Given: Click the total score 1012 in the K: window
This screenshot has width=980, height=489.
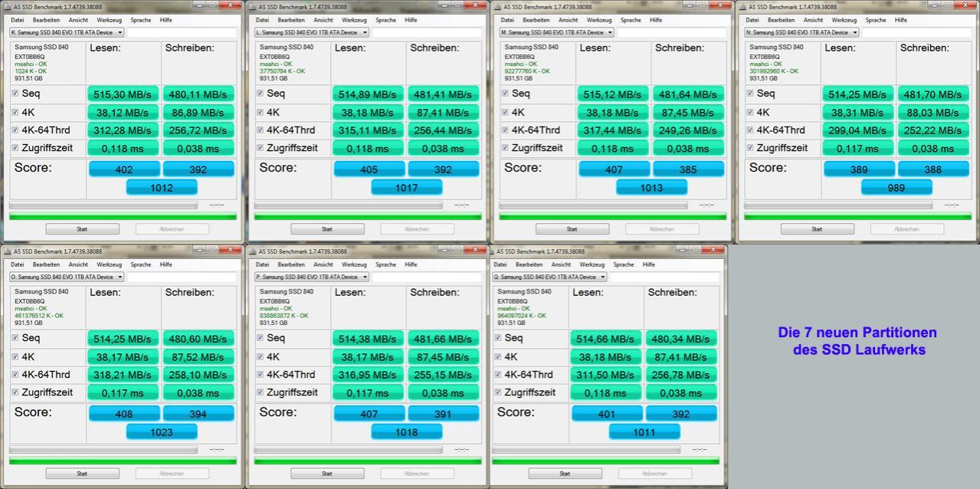Looking at the screenshot, I should 162,188.
